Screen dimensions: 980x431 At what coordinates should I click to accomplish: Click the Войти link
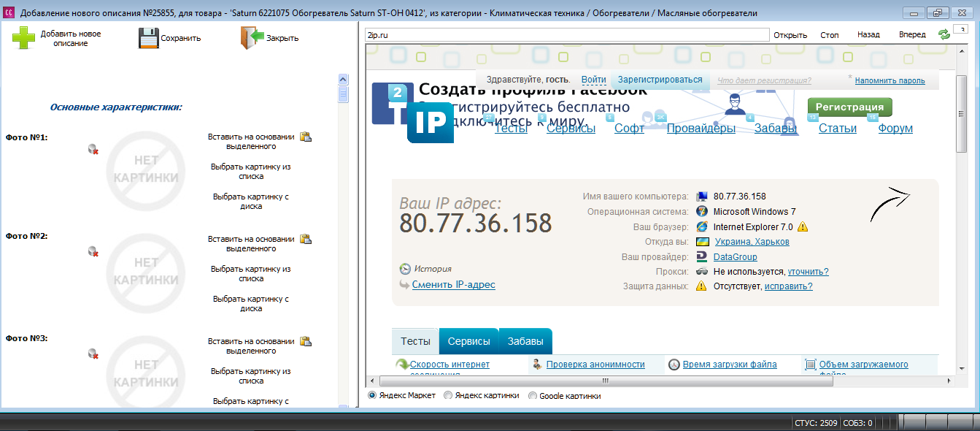(x=594, y=80)
